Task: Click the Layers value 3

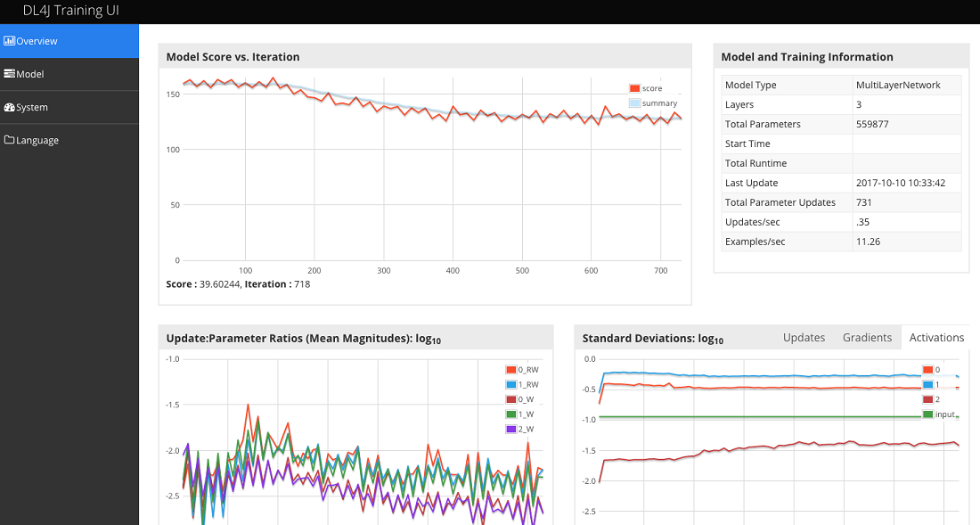Action: click(859, 104)
